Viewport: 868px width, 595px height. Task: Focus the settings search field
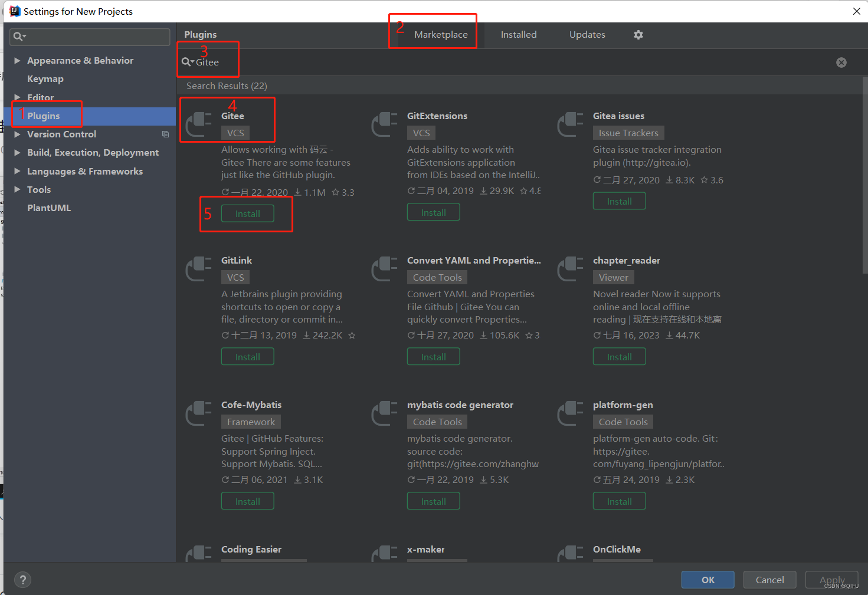(x=90, y=37)
